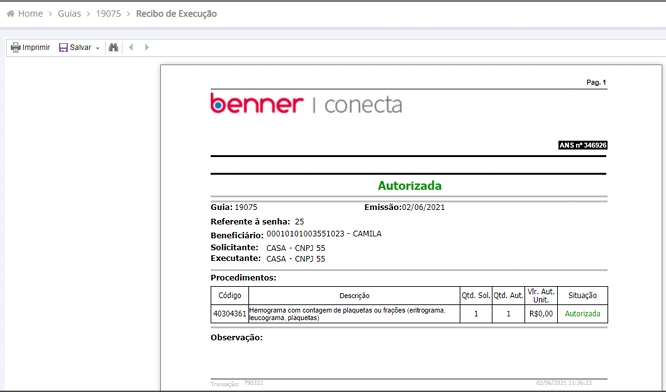Image resolution: width=666 pixels, height=392 pixels.
Task: Click the Código column header
Action: pos(230,295)
